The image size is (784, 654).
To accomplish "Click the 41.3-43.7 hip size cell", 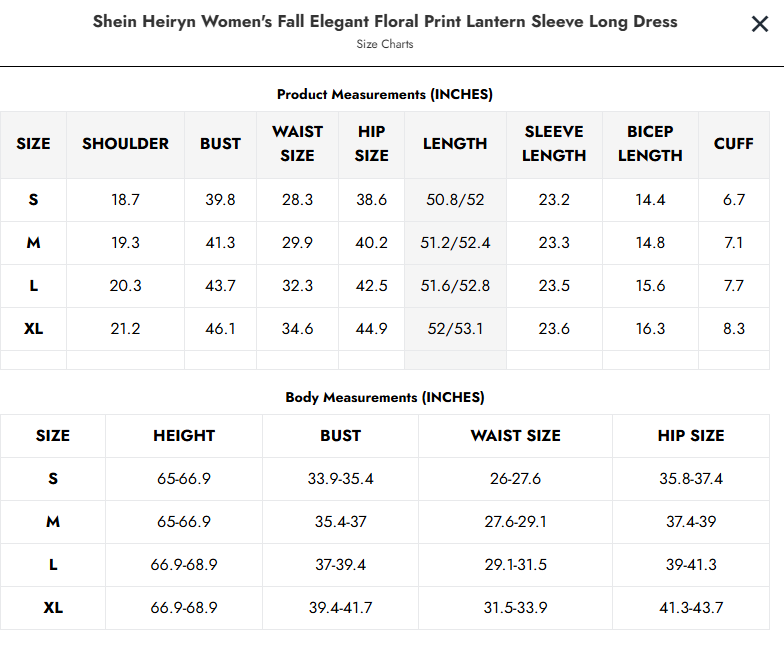I will tap(691, 608).
